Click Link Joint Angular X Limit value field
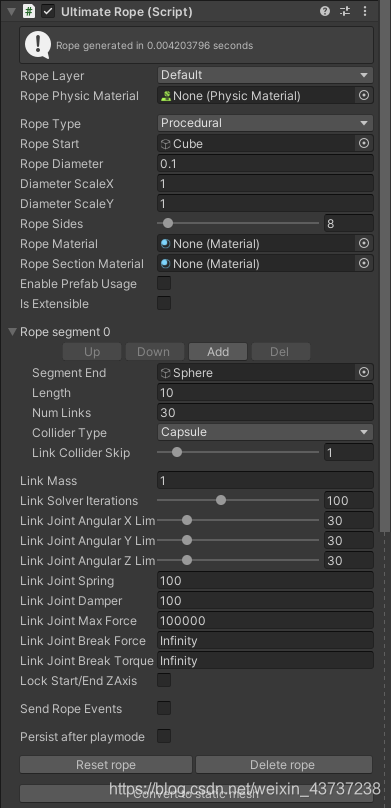The height and width of the screenshot is (808, 391). [349, 520]
